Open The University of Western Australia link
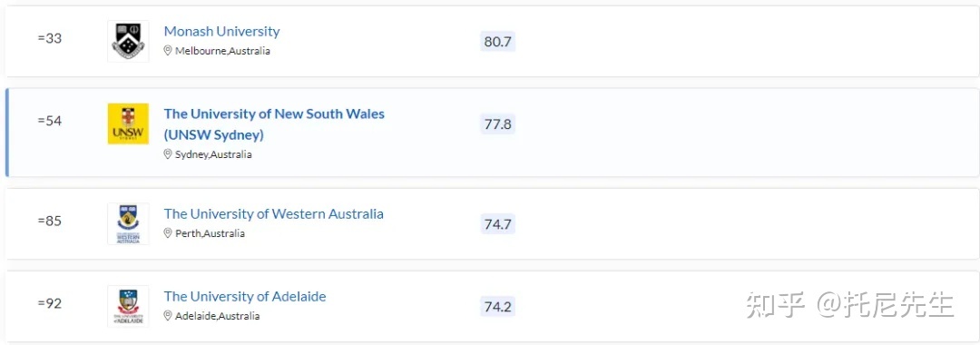The height and width of the screenshot is (345, 980). [274, 213]
